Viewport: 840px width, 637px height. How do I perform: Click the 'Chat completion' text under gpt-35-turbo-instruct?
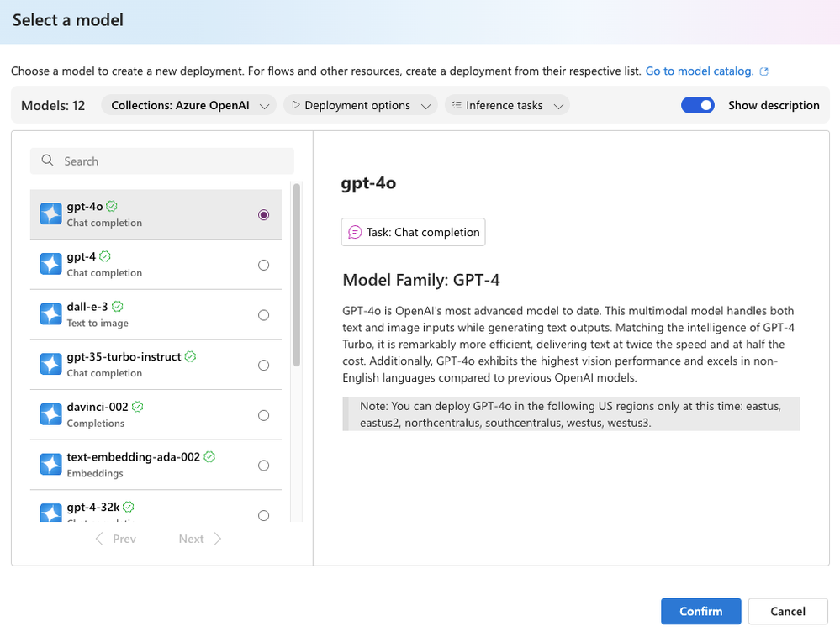[x=104, y=373]
